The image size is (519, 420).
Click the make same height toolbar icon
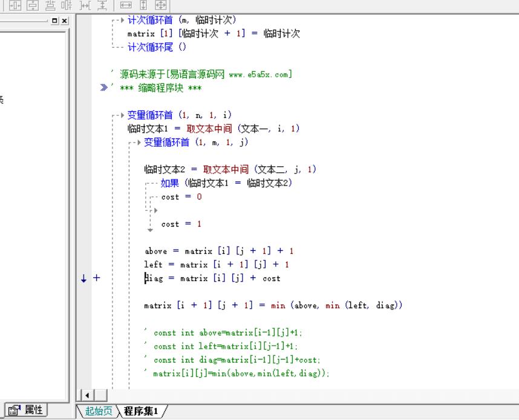[143, 5]
